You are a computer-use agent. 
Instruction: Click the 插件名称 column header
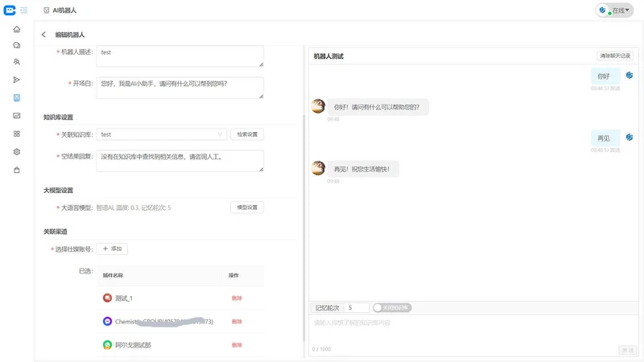pyautogui.click(x=113, y=275)
